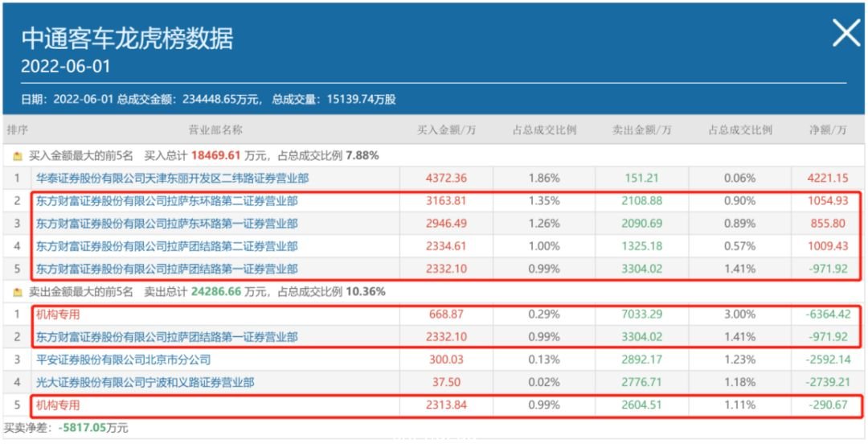Select net amount 4221.15 cell
This screenshot has height=444, width=868.
(828, 179)
